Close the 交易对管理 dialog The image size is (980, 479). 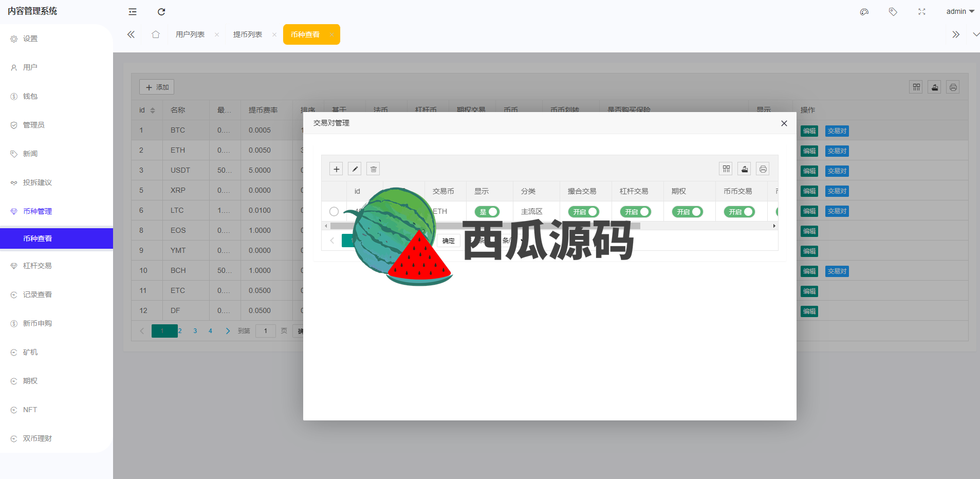coord(784,123)
